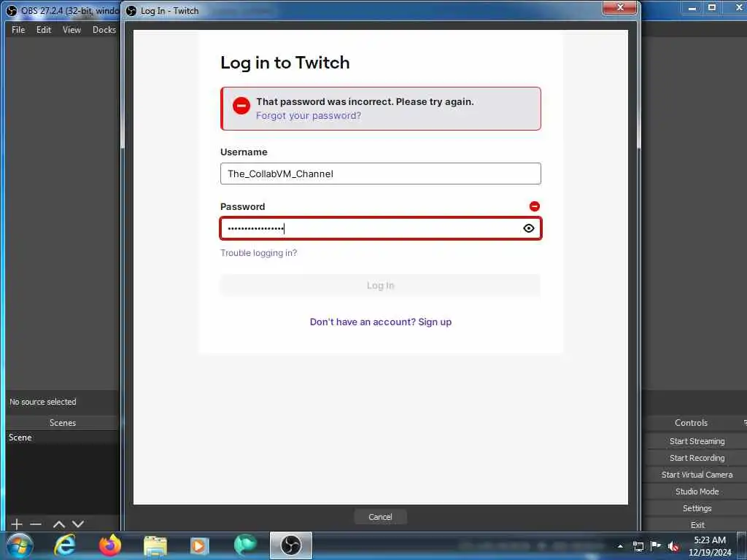Show hidden tray icons arrow
Viewport: 747px width, 560px height.
pos(620,546)
